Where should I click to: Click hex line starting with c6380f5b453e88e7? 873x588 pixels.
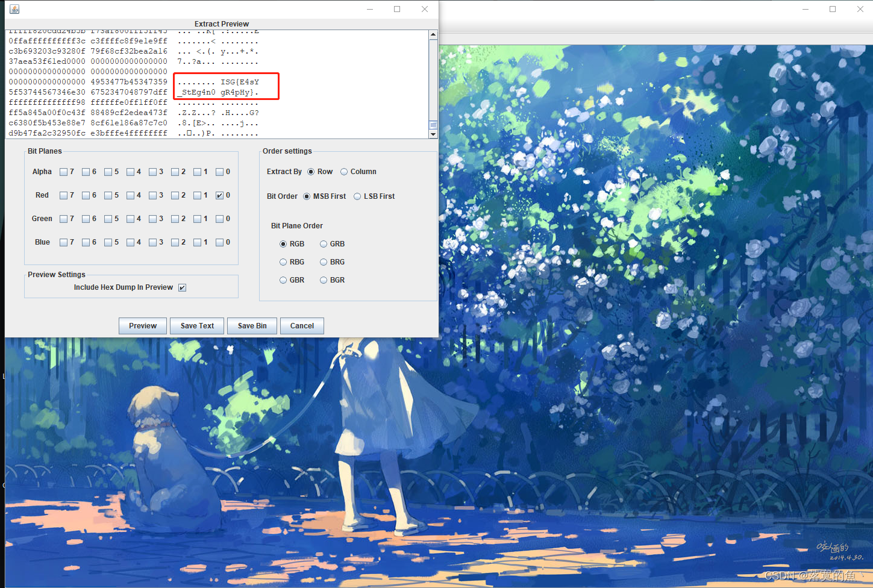coord(133,123)
